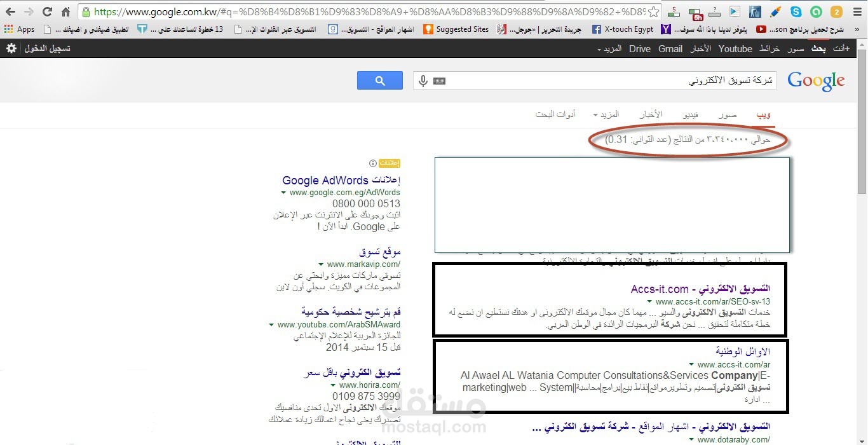
Task: Click inside the Google search input field
Action: [x=594, y=81]
